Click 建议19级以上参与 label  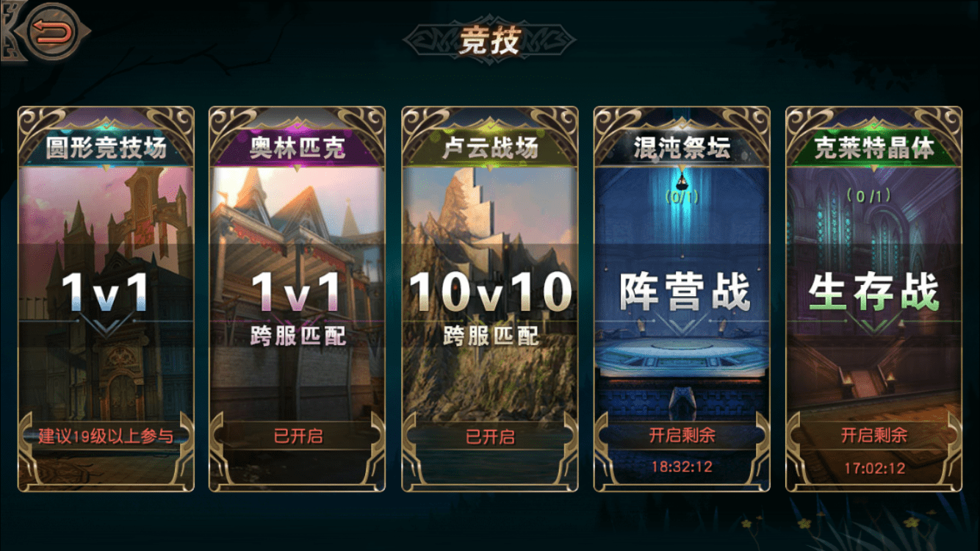click(x=107, y=436)
